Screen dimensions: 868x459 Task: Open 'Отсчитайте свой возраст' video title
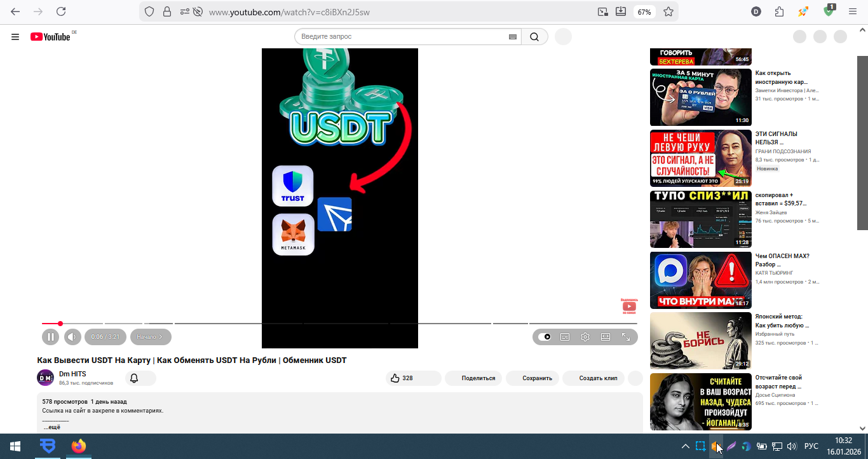pos(779,382)
